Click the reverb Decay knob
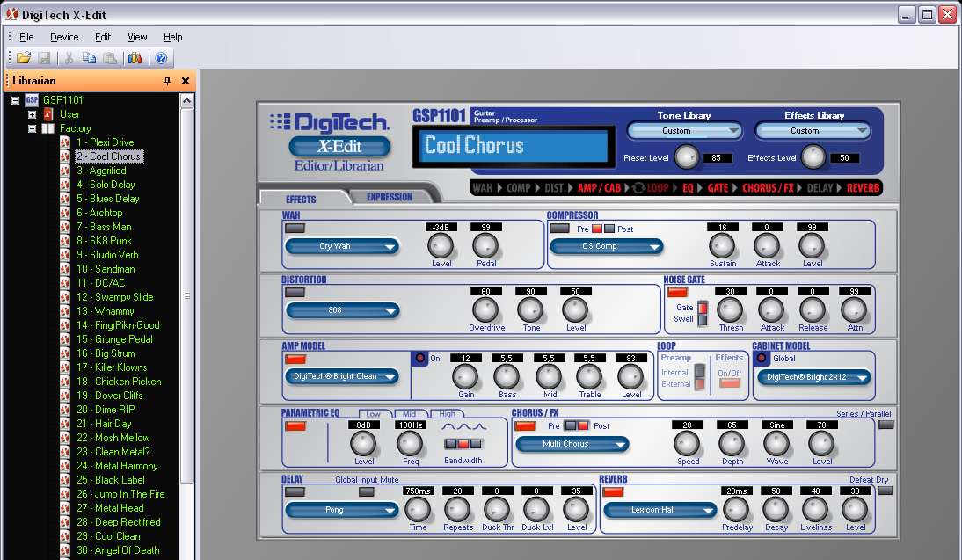Image resolution: width=962 pixels, height=560 pixels. click(x=776, y=510)
